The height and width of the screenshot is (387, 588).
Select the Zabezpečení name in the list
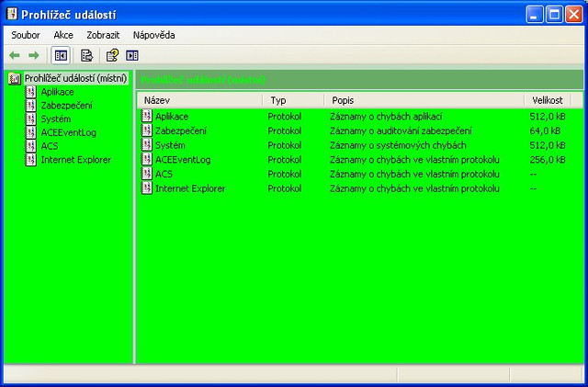(181, 131)
